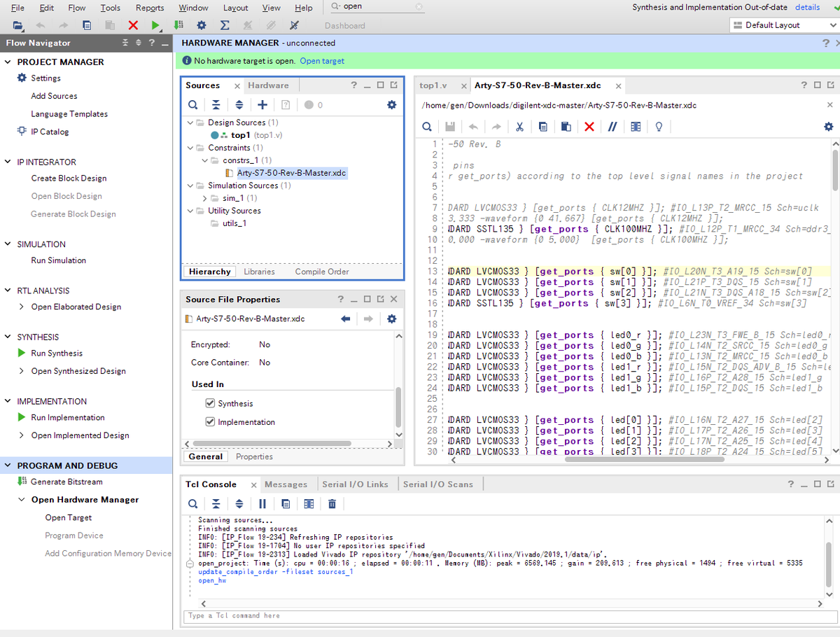
Task: Click the copy icon in main toolbar
Action: coord(87,25)
